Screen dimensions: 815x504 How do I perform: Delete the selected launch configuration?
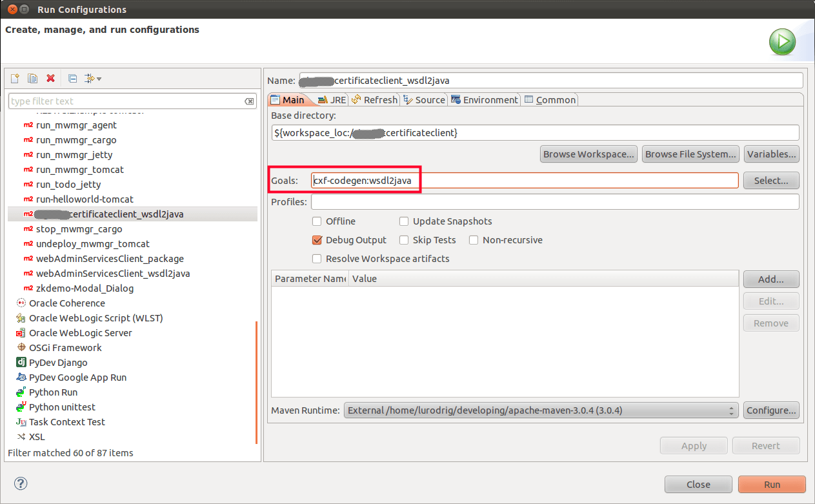point(50,78)
